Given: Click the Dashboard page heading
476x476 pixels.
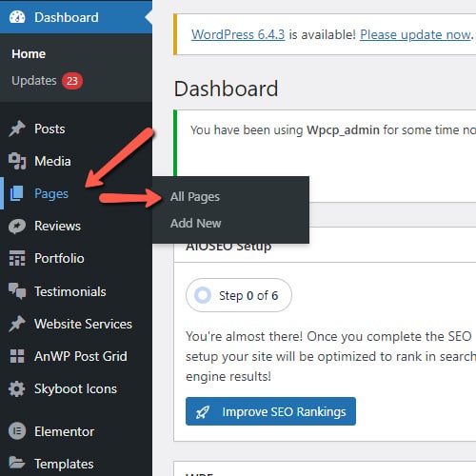Looking at the screenshot, I should coord(226,89).
